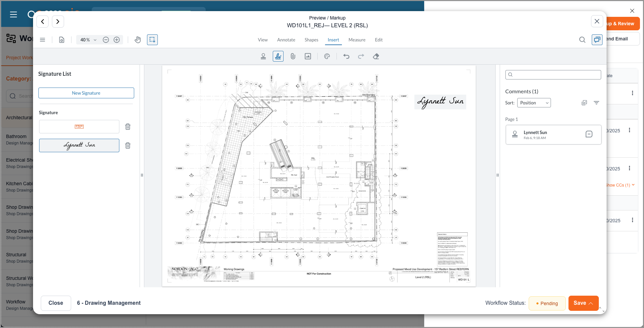Viewport: 644px width, 328px height.
Task: Toggle the left panel menu button
Action: (42, 40)
